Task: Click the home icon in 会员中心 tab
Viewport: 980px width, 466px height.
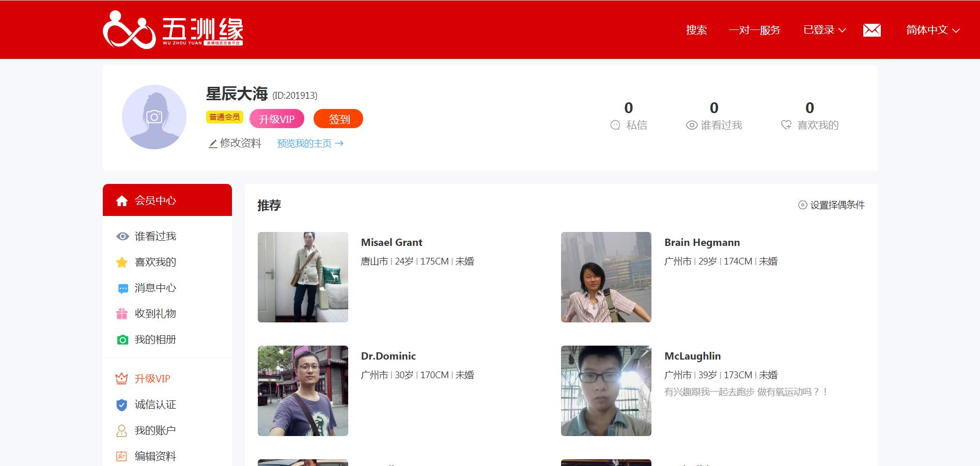Action: pos(122,200)
